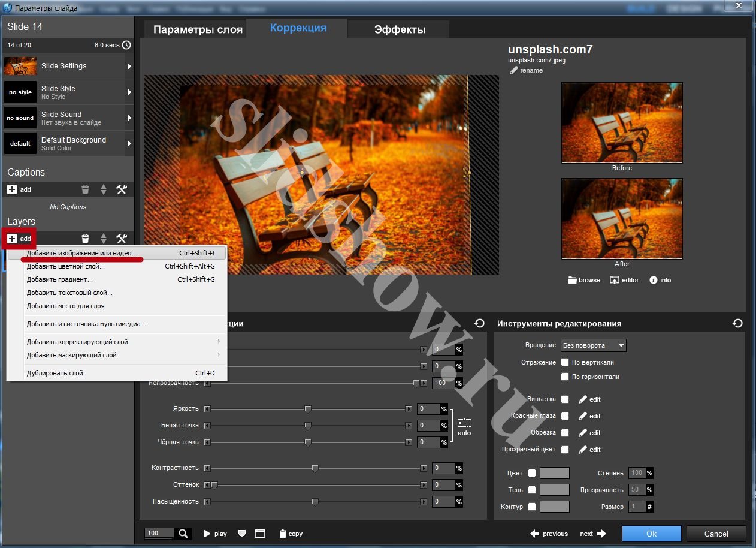Expand Default Background arrow

click(129, 144)
